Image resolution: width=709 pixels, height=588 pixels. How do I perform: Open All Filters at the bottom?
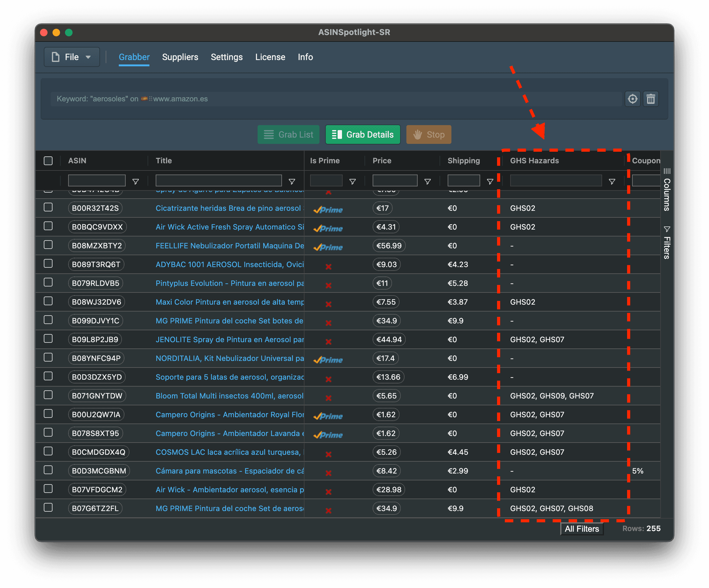tap(582, 529)
